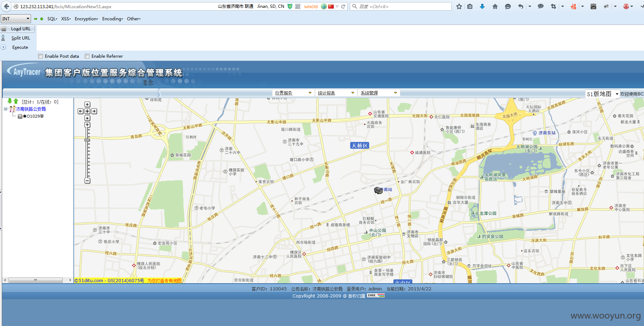Open the SQL menu
Screen dimensions: 644x326
52,19
